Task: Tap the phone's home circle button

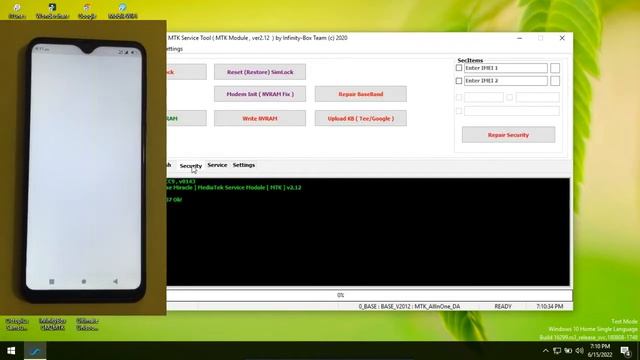Action: tap(84, 282)
